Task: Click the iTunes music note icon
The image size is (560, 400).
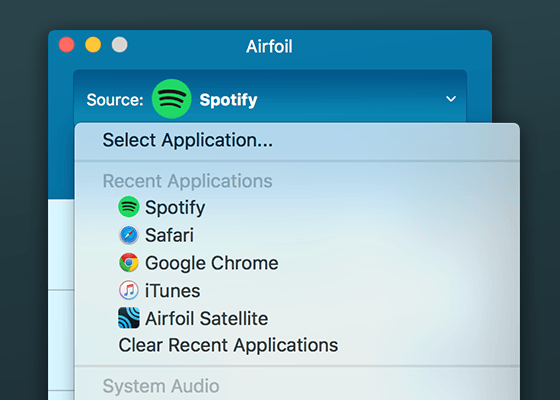Action: (x=129, y=290)
